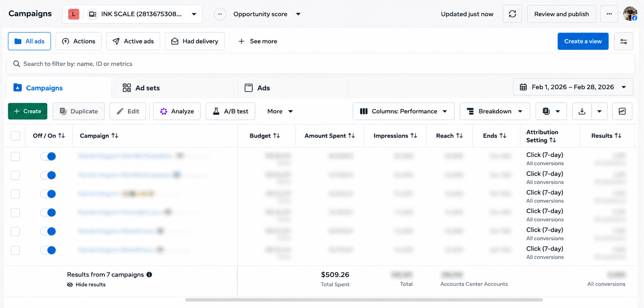
Task: Tick the last campaign row checkbox
Action: pos(15,250)
